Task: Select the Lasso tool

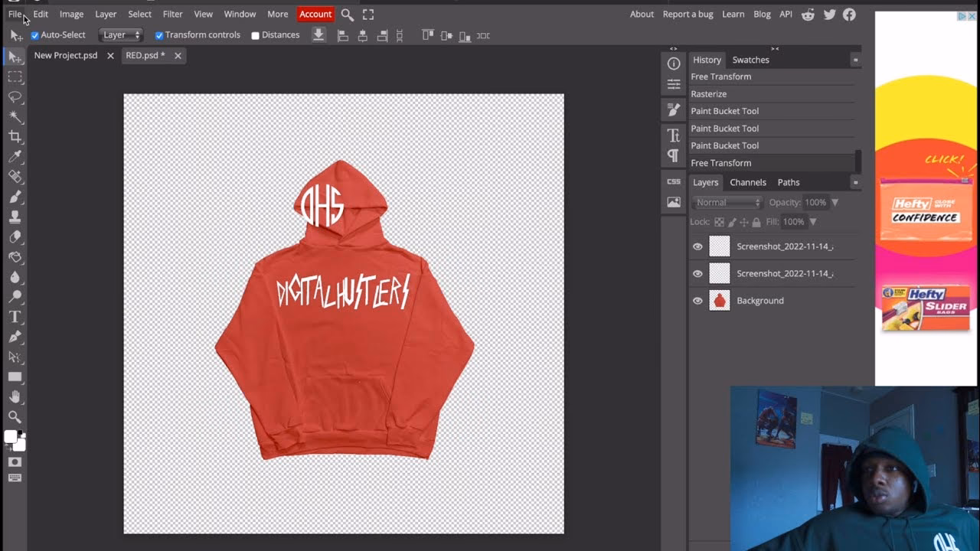Action: (15, 97)
